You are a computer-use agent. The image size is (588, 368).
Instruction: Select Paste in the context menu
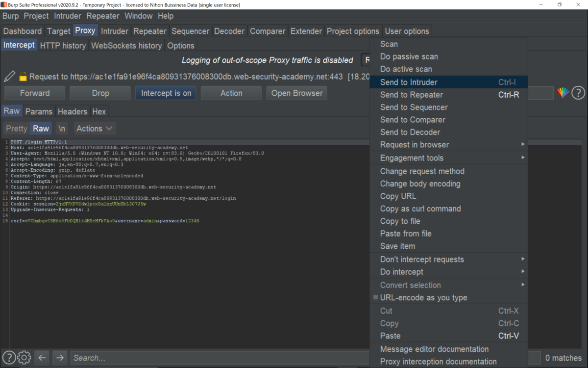click(449, 336)
